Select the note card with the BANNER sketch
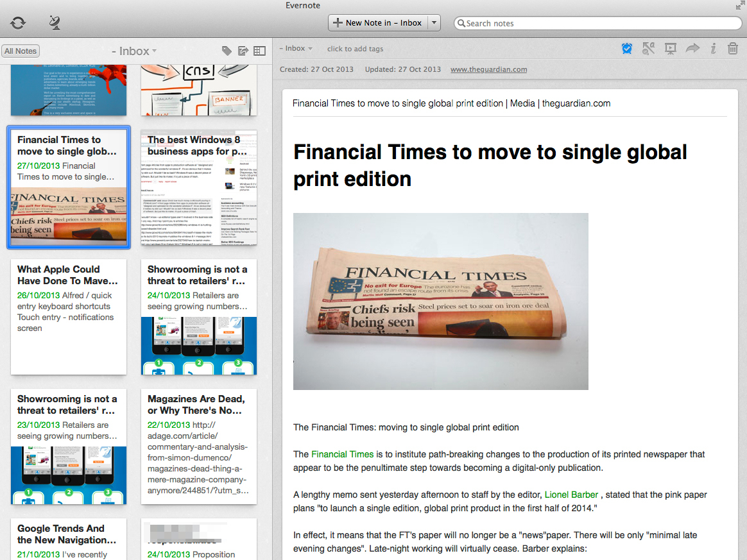747x560 pixels. pos(199,90)
